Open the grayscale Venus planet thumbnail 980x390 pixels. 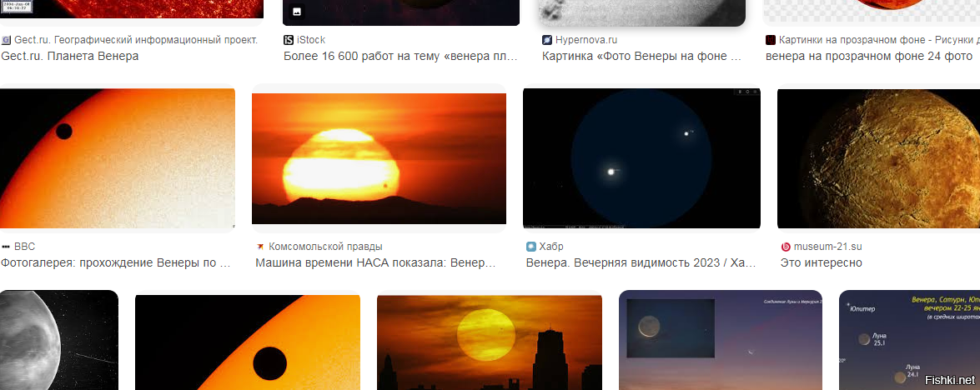click(x=58, y=340)
